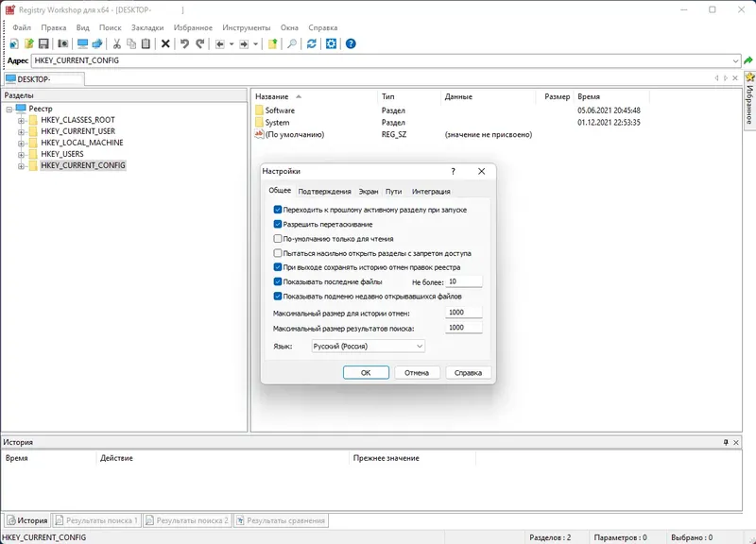This screenshot has height=544, width=756.
Task: Click the clipboard paste icon
Action: pos(146,43)
